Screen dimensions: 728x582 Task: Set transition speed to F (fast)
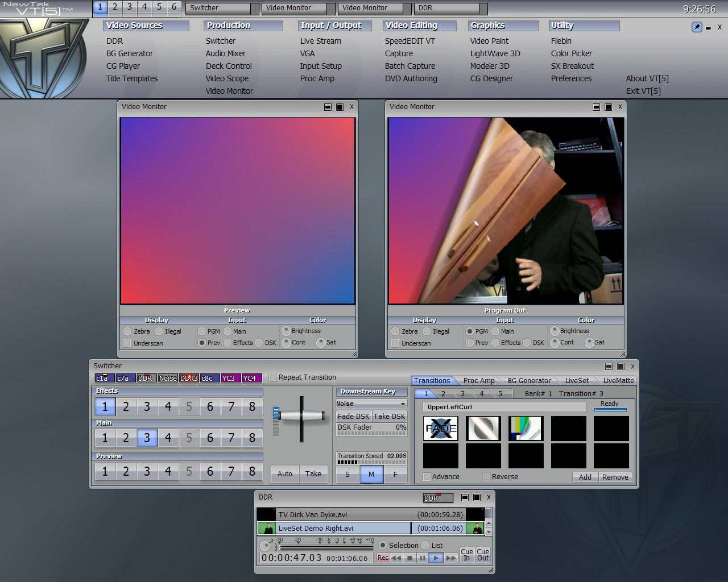395,475
